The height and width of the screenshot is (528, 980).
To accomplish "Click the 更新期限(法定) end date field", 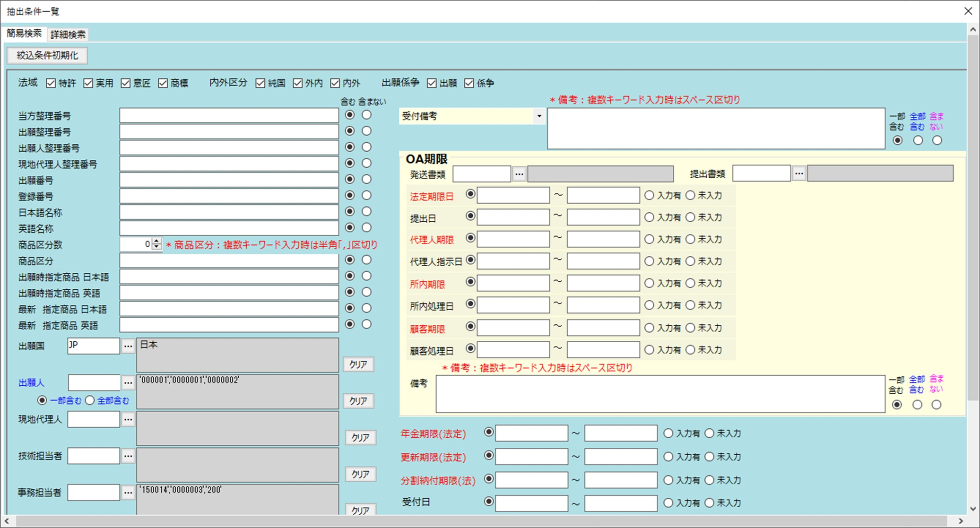I will pos(621,457).
